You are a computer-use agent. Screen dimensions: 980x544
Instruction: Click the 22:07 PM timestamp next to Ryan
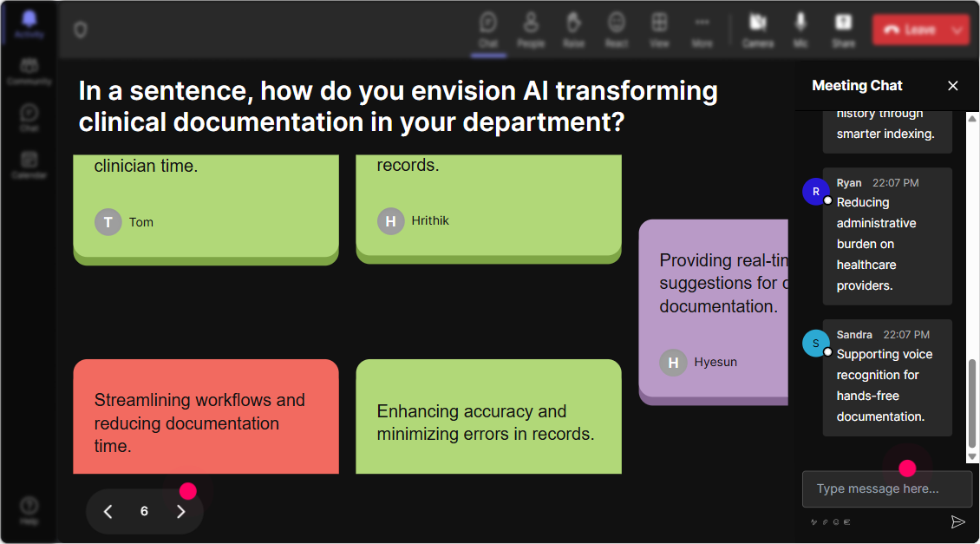pos(895,182)
